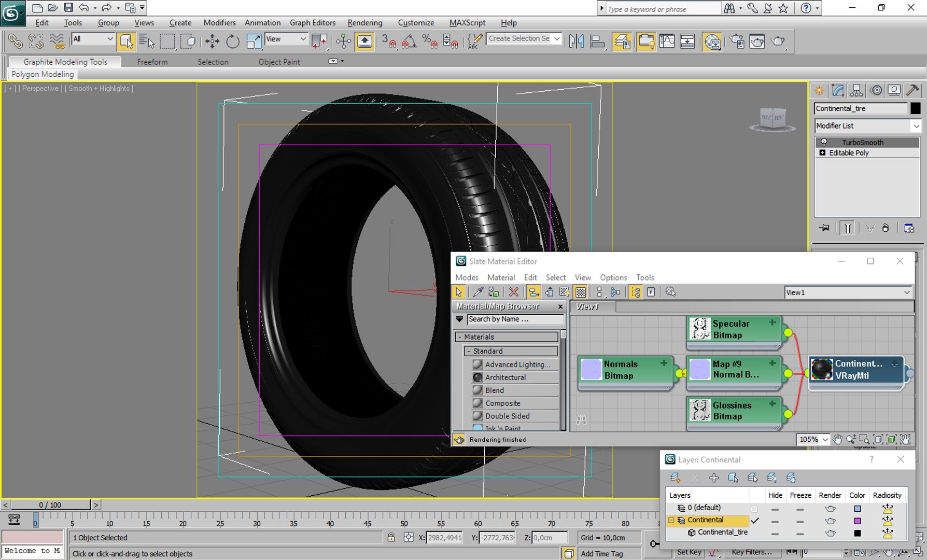This screenshot has width=927, height=560.
Task: Open reference coordinate system View dropdown
Action: coord(286,39)
